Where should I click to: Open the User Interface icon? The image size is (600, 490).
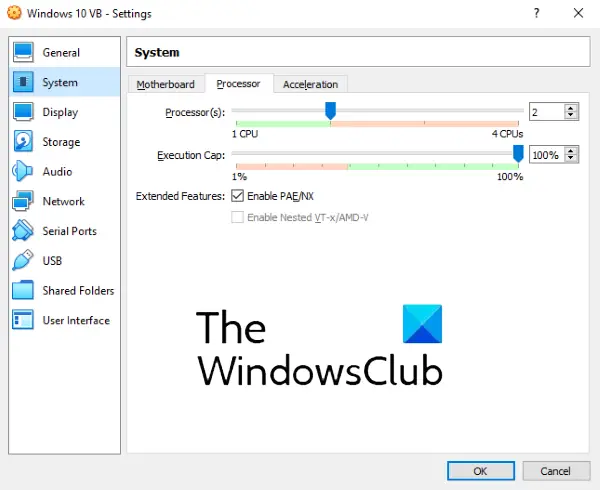click(23, 320)
